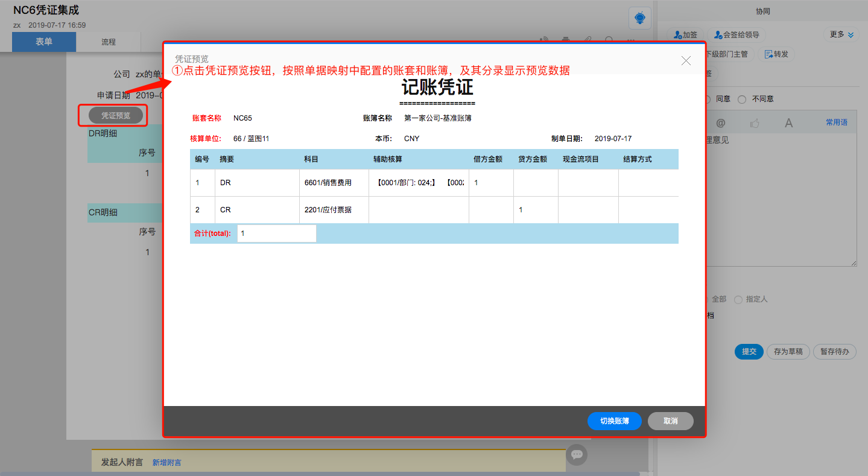Select the 不同意 radio button
This screenshot has width=868, height=476.
[x=742, y=99]
